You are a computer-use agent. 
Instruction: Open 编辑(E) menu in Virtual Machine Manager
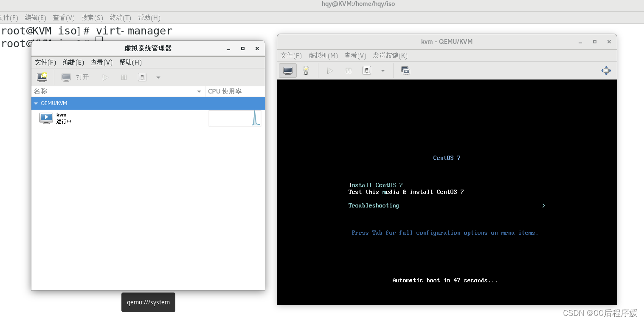pyautogui.click(x=73, y=62)
